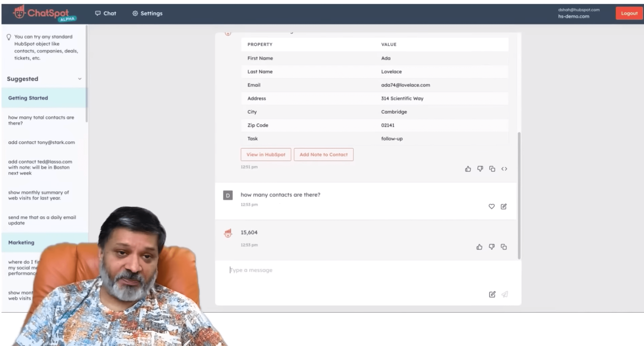The height and width of the screenshot is (346, 644).
Task: Open the Settings tab
Action: [x=147, y=13]
